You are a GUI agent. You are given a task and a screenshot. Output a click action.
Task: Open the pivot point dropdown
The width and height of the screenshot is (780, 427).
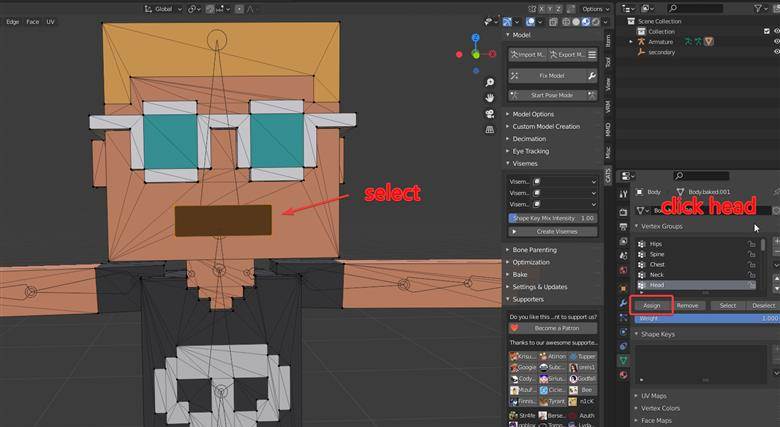point(194,9)
